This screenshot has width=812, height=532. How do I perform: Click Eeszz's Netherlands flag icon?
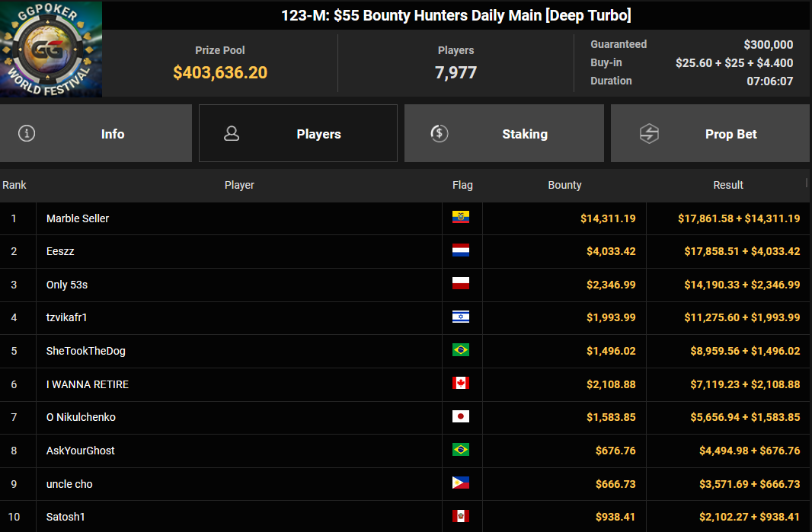click(460, 250)
